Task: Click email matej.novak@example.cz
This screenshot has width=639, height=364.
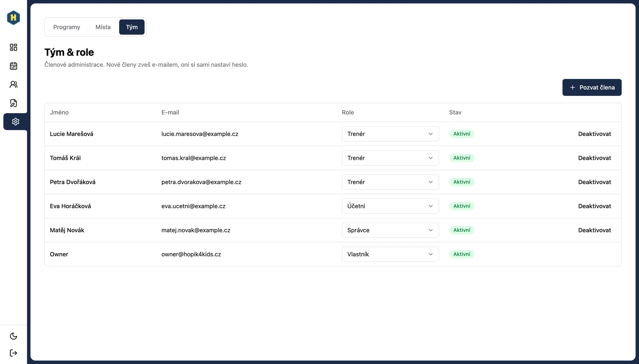Action: (196, 230)
